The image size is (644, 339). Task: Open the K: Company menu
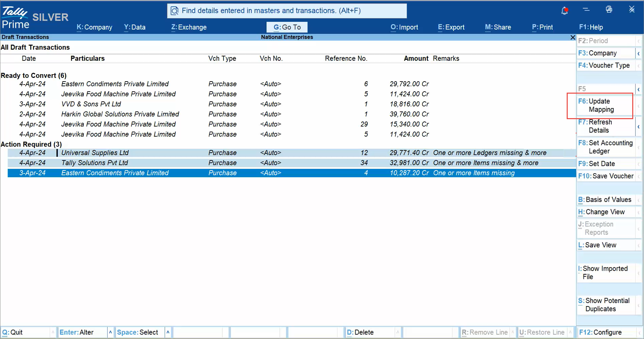(94, 27)
